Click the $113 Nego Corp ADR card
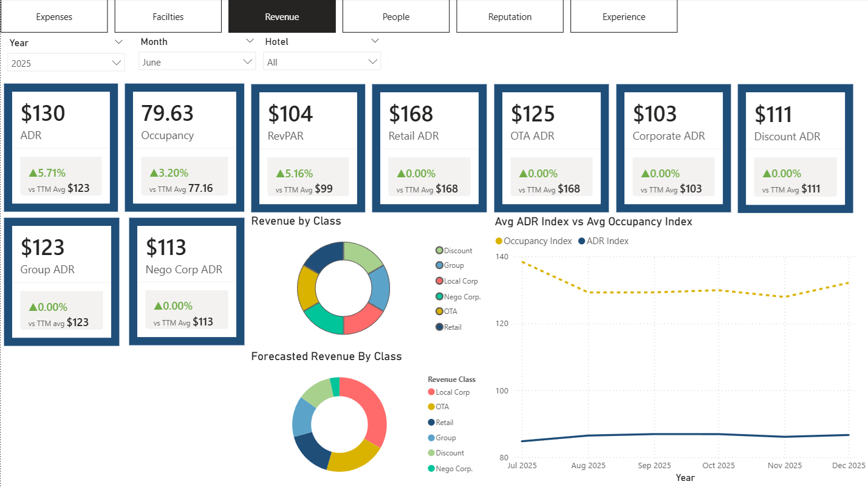The image size is (868, 487). click(187, 281)
